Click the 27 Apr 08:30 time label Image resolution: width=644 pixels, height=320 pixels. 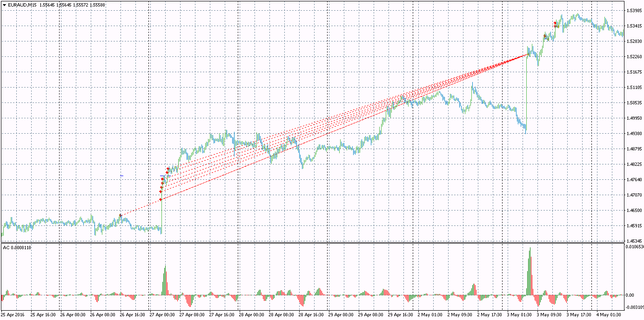pos(192,315)
